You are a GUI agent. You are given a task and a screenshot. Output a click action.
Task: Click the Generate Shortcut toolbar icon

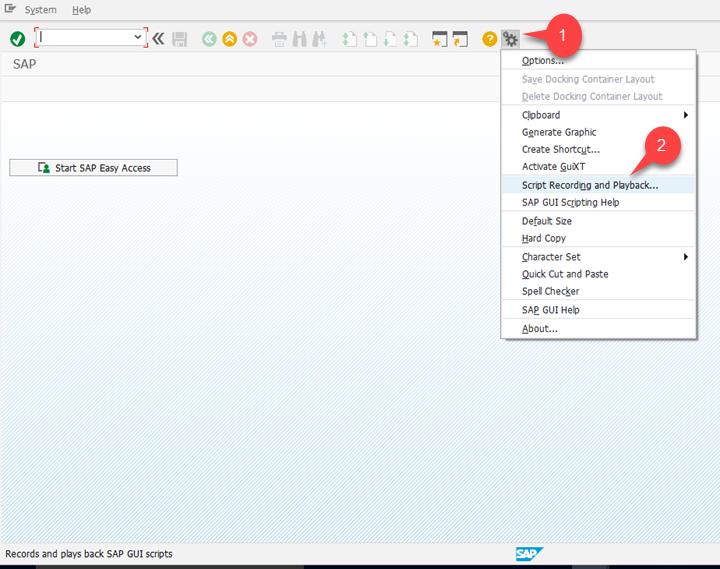pos(460,39)
